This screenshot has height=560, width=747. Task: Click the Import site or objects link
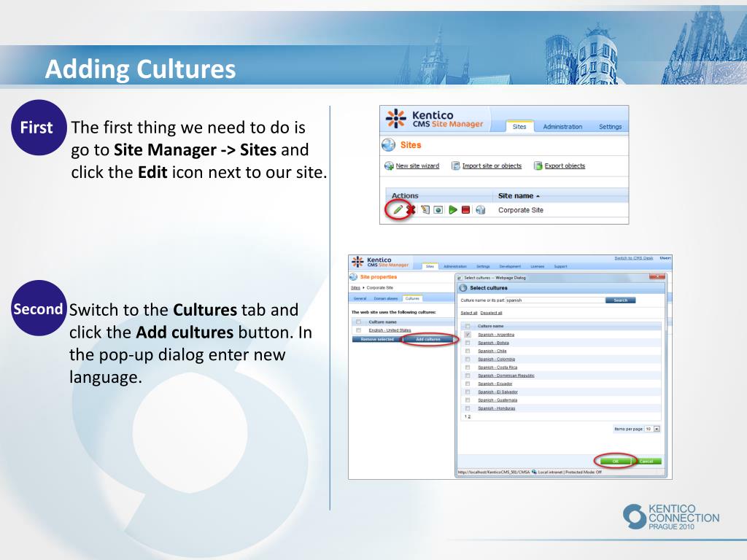(x=492, y=166)
